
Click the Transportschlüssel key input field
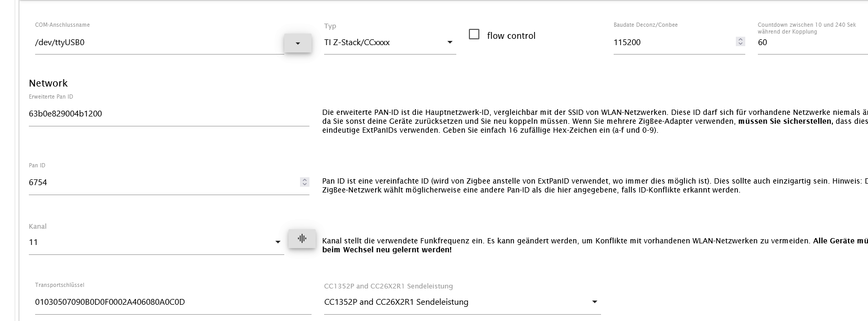[172, 302]
